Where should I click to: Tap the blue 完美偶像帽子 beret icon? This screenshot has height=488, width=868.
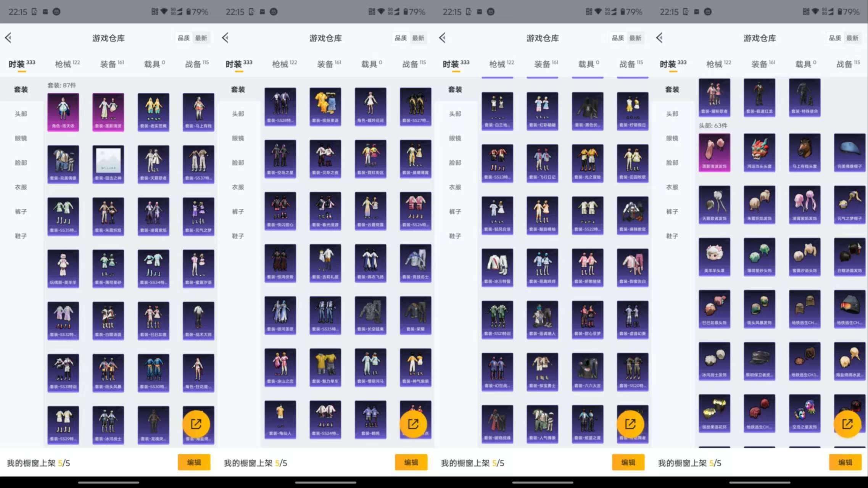point(850,152)
